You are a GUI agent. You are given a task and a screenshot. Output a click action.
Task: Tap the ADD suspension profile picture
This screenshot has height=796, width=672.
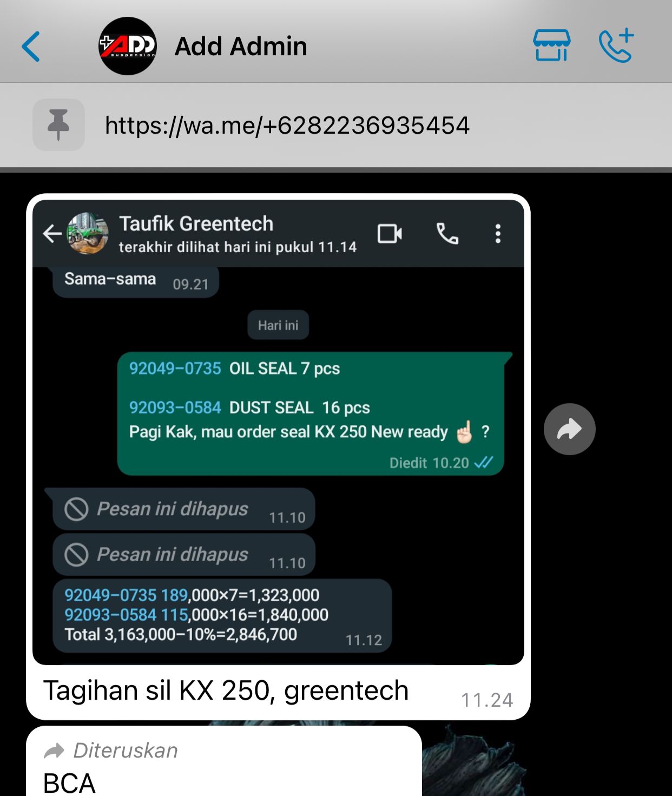pyautogui.click(x=128, y=46)
